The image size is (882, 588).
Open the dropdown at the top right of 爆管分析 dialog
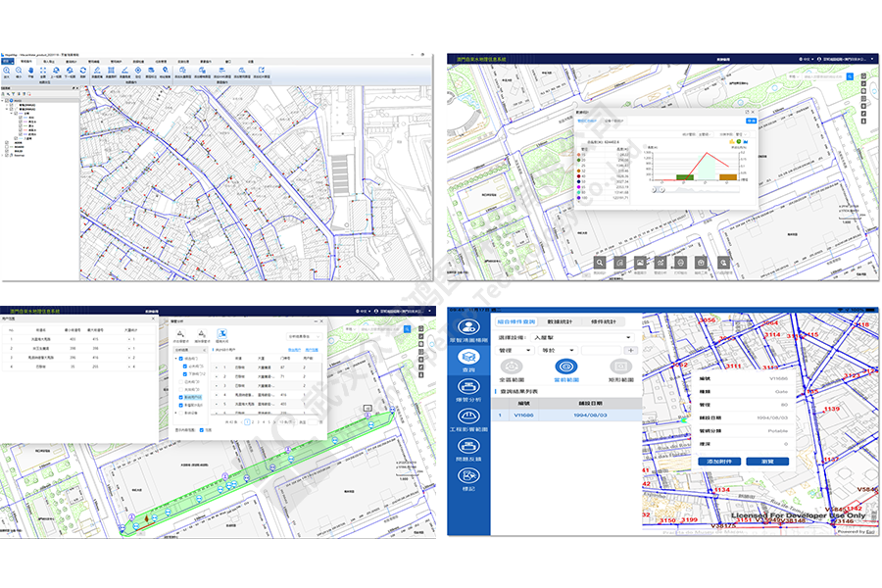tap(305, 336)
